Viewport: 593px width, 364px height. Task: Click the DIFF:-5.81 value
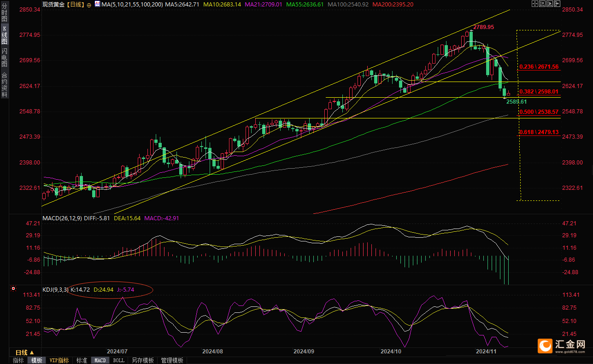tap(97, 218)
